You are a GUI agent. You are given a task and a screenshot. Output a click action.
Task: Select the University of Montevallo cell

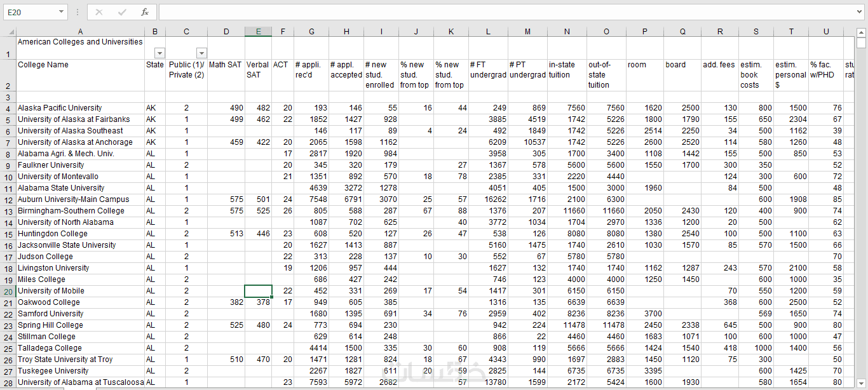[80, 177]
